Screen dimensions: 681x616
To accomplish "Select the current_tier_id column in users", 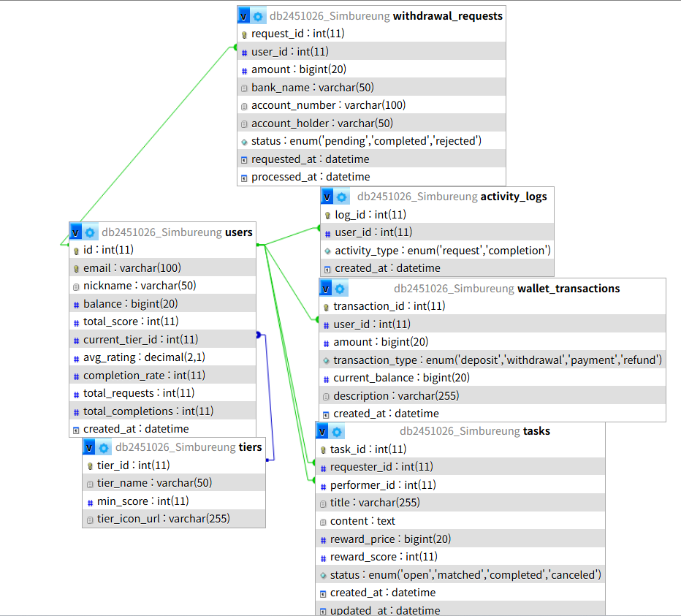I will pos(140,339).
